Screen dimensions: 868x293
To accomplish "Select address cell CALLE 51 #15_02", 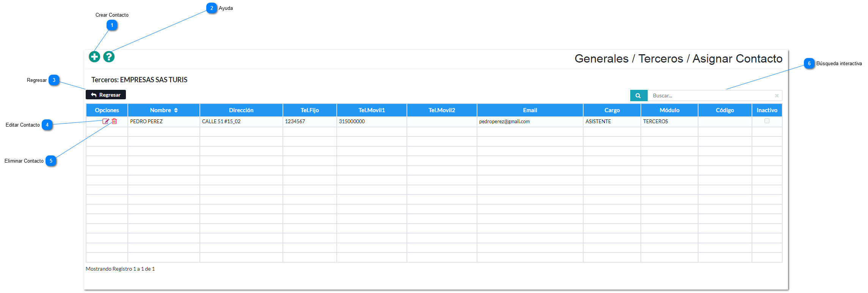I will pyautogui.click(x=241, y=122).
